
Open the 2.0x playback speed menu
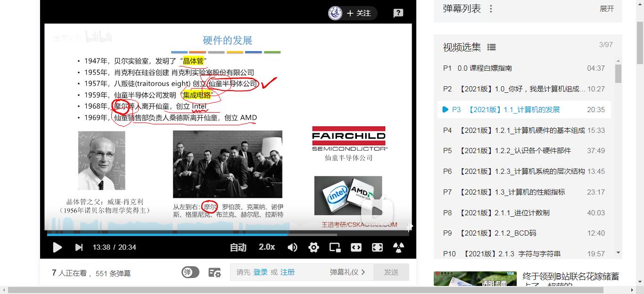click(x=267, y=247)
